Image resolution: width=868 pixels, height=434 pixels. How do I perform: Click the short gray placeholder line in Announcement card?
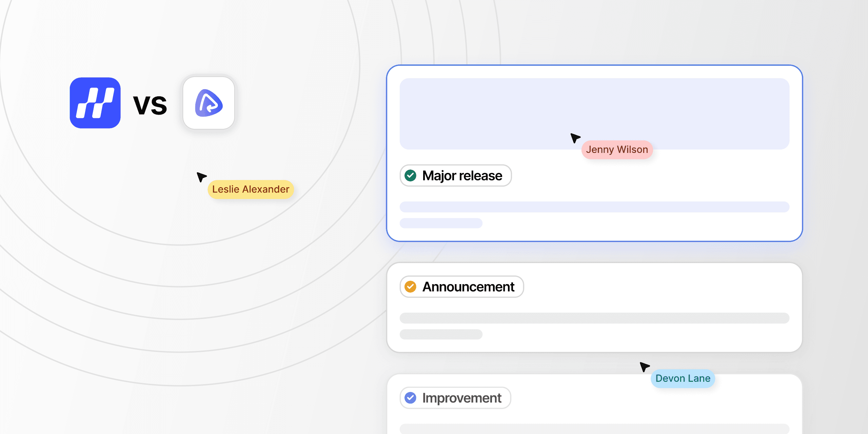point(441,334)
